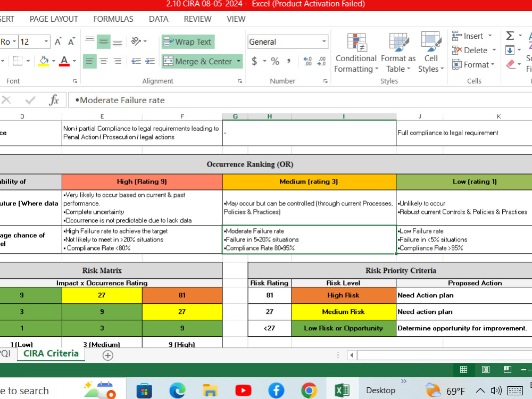Open Google Chrome from taskbar
Viewport: 532px width, 399px height.
click(x=309, y=390)
